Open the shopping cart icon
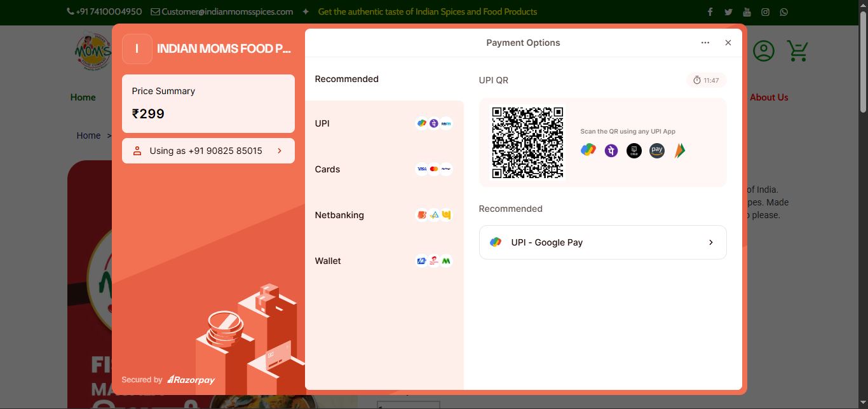This screenshot has height=409, width=868. pos(797,51)
